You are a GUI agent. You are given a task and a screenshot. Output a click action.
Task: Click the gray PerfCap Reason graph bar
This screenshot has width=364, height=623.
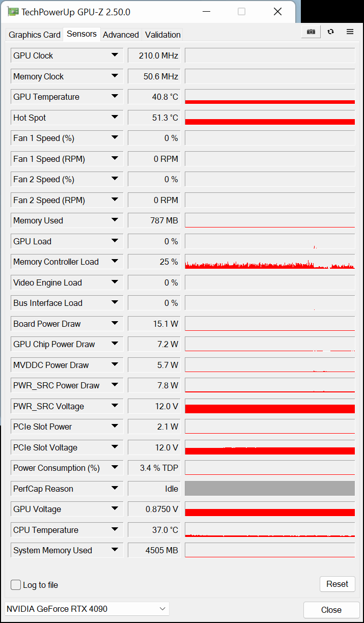[x=270, y=489]
